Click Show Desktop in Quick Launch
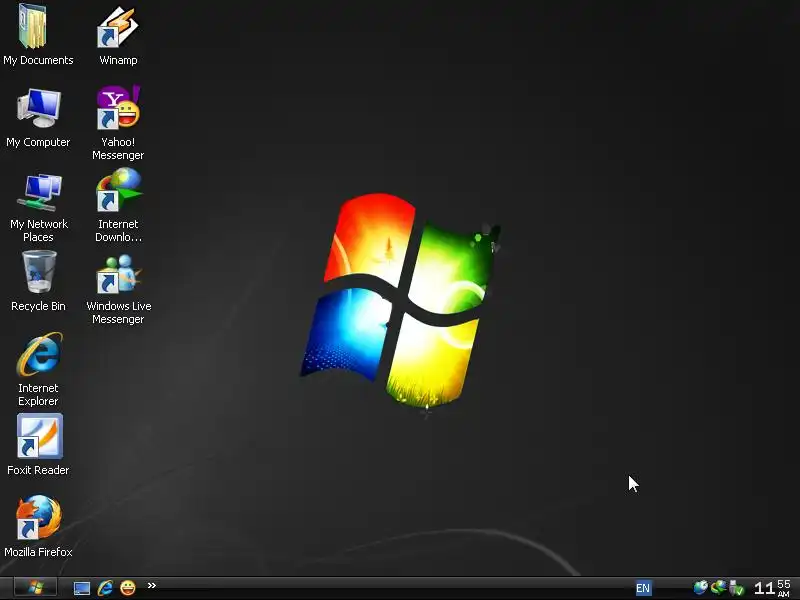800x600 pixels. tap(82, 588)
